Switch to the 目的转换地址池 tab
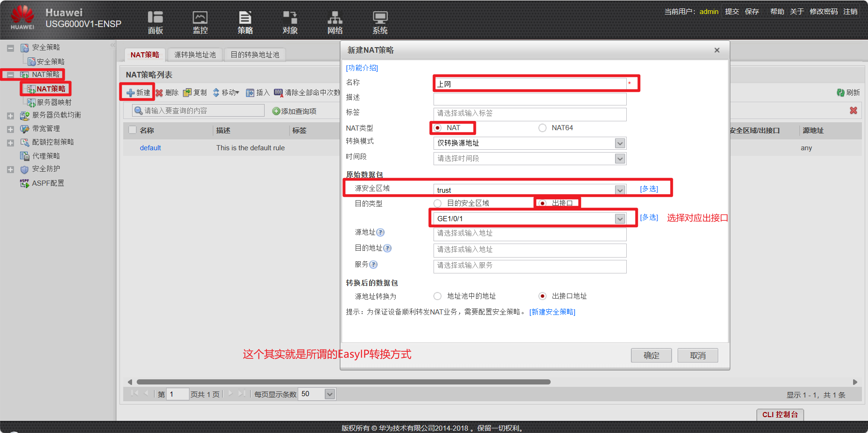The width and height of the screenshot is (868, 433). pyautogui.click(x=255, y=55)
